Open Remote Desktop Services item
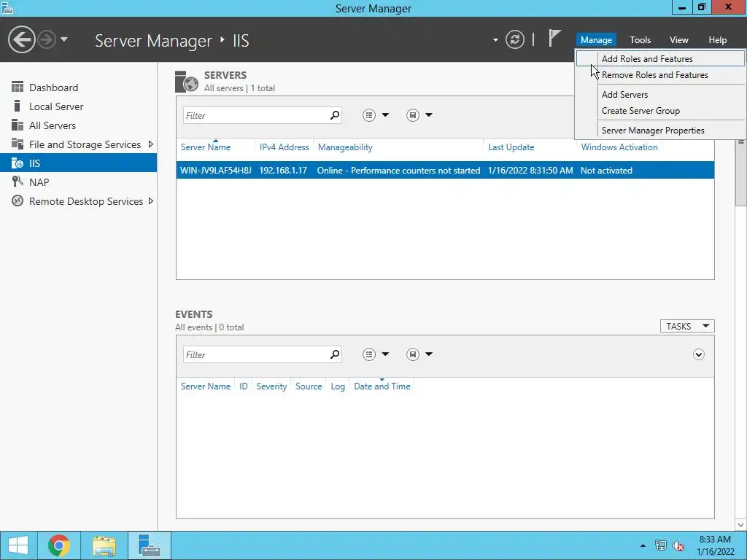 tap(79, 201)
